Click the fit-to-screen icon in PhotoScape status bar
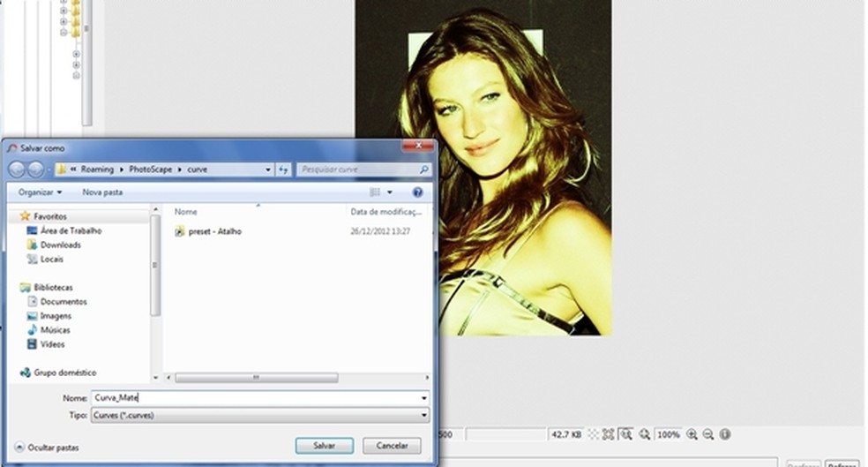Image resolution: width=868 pixels, height=467 pixels. 609,434
